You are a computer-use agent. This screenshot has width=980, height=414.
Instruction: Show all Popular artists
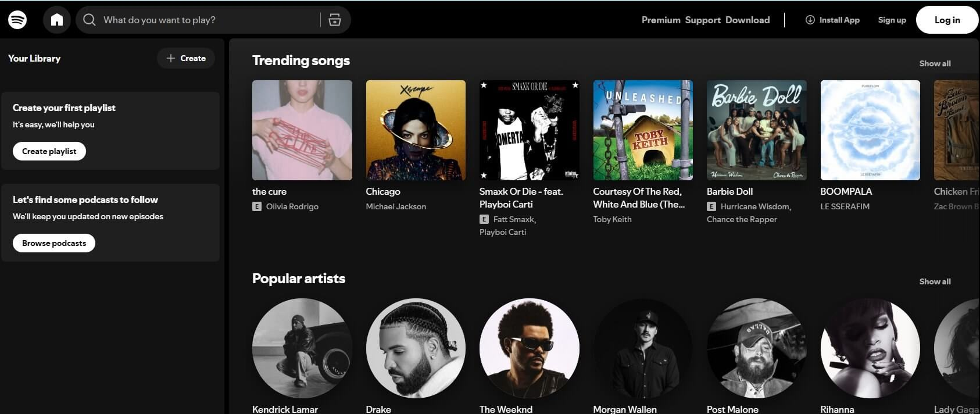[935, 281]
